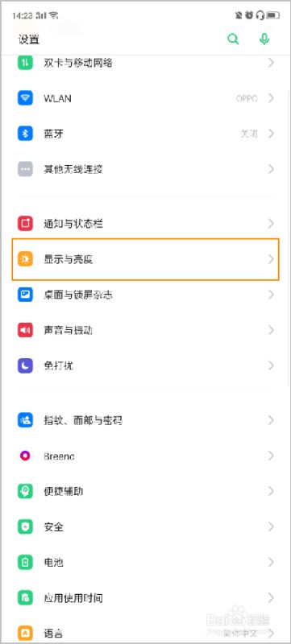Open 便捷辅助 settings entry
291x644 pixels.
pos(145,491)
